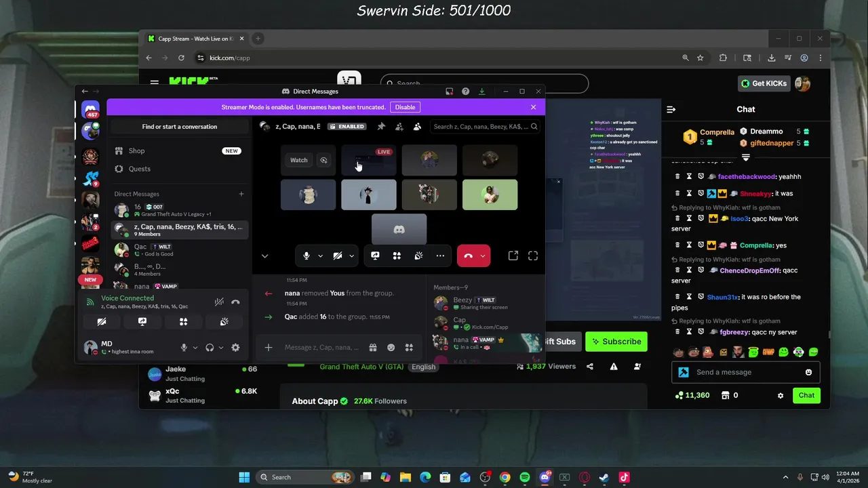Click plus to attach file in Discord

click(x=269, y=348)
